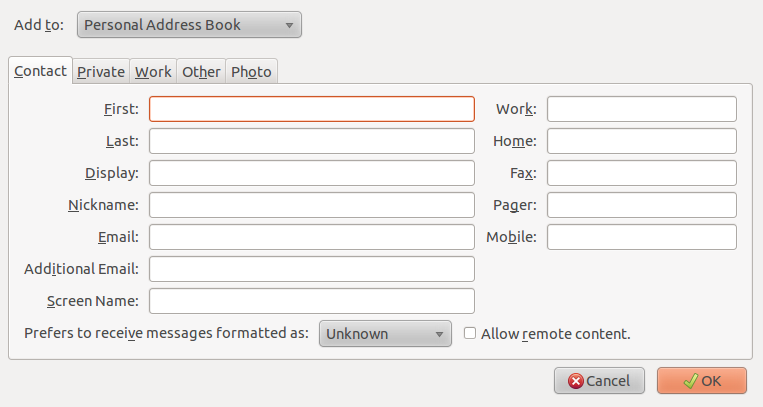Viewport: 763px width, 407px height.
Task: Select the Screen Name field
Action: pyautogui.click(x=311, y=301)
